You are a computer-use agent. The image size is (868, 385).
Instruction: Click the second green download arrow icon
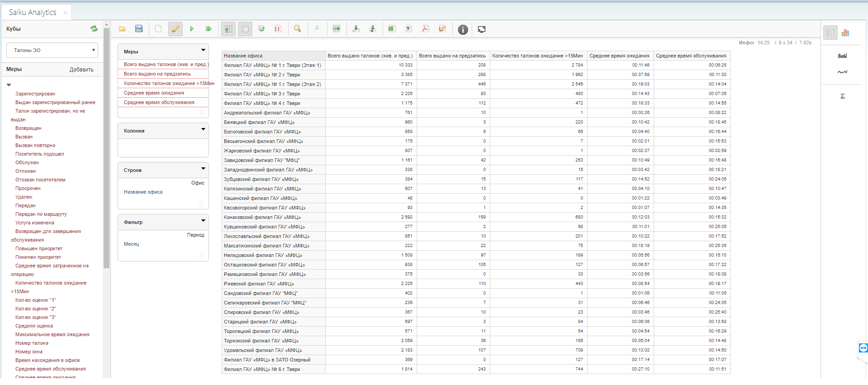click(x=373, y=29)
